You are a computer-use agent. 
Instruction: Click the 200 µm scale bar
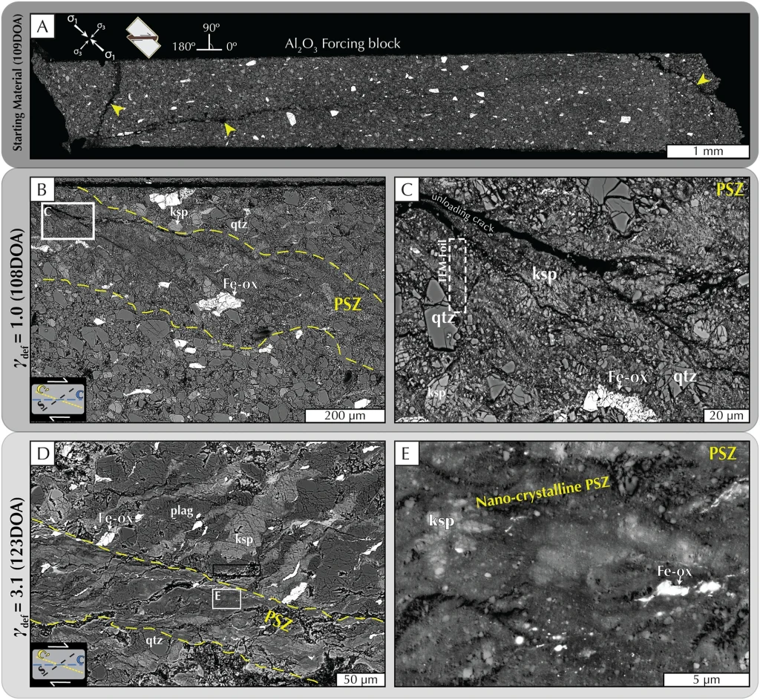point(344,416)
